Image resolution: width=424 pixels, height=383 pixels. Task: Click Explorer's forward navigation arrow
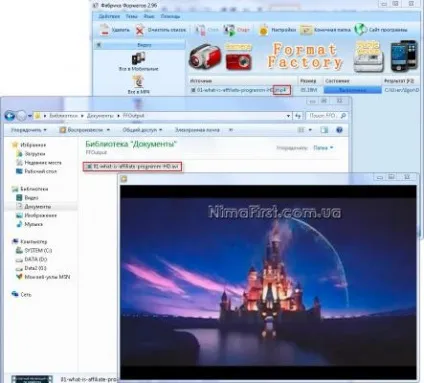(21, 116)
